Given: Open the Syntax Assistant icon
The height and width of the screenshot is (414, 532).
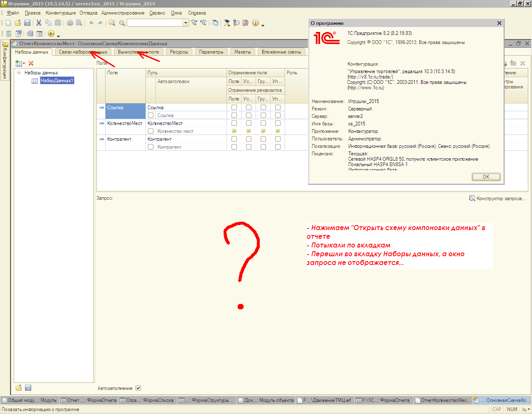Looking at the screenshot, I should pos(227,23).
